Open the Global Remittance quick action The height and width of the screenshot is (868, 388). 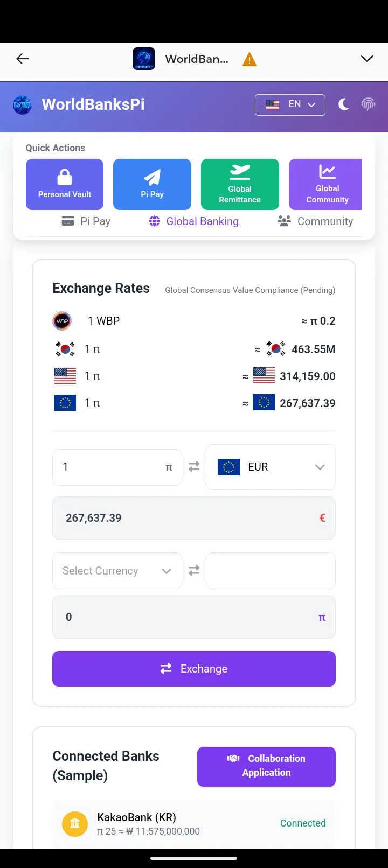(240, 184)
